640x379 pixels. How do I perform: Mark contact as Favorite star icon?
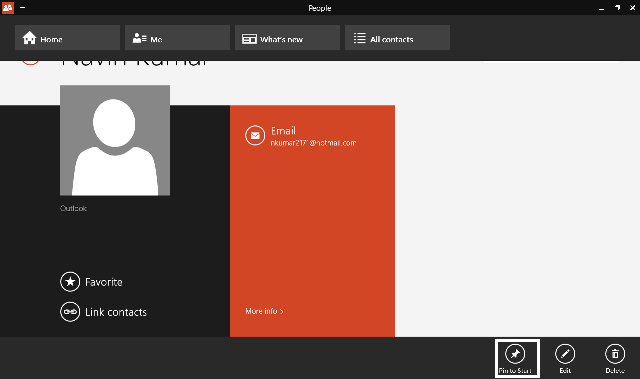[x=70, y=282]
